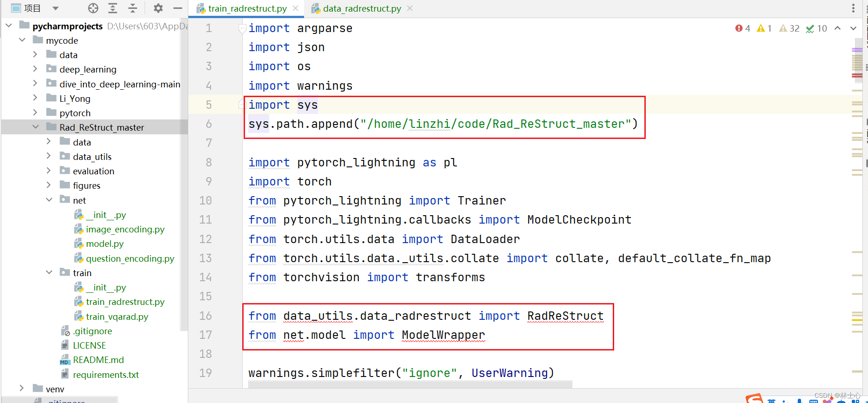Open the project view dropdown arrow
The image size is (868, 403).
pos(55,8)
